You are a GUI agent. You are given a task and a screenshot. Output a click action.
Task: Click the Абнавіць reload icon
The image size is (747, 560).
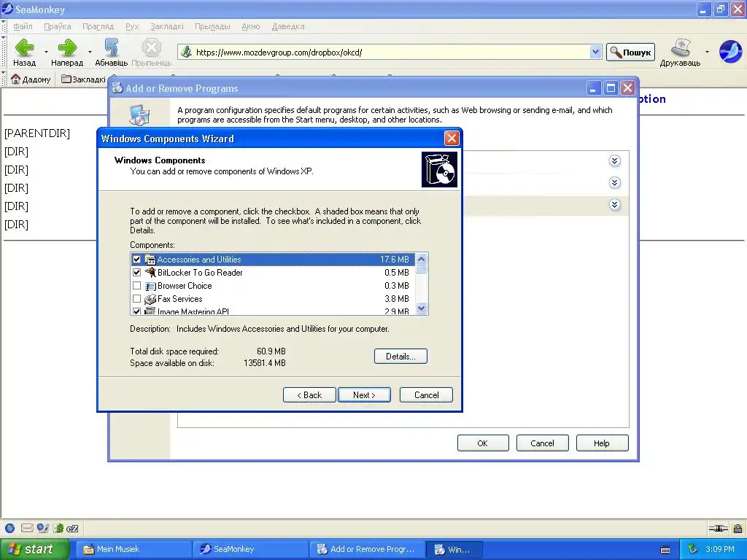112,47
